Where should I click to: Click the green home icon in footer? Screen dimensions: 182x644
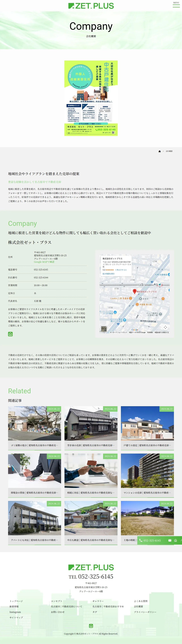tap(91, 626)
